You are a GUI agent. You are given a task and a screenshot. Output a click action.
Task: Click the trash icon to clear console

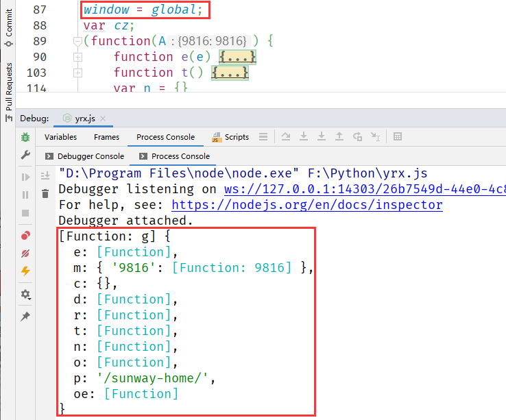click(45, 193)
